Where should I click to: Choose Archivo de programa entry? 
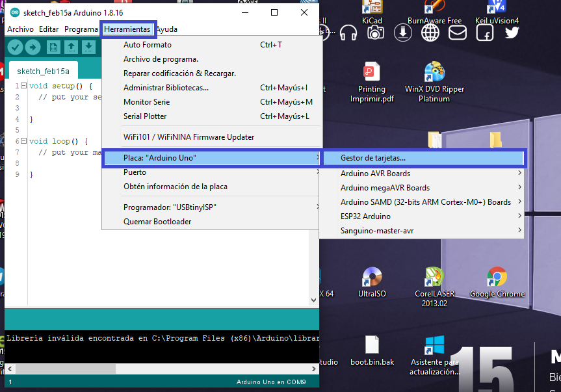click(x=212, y=59)
